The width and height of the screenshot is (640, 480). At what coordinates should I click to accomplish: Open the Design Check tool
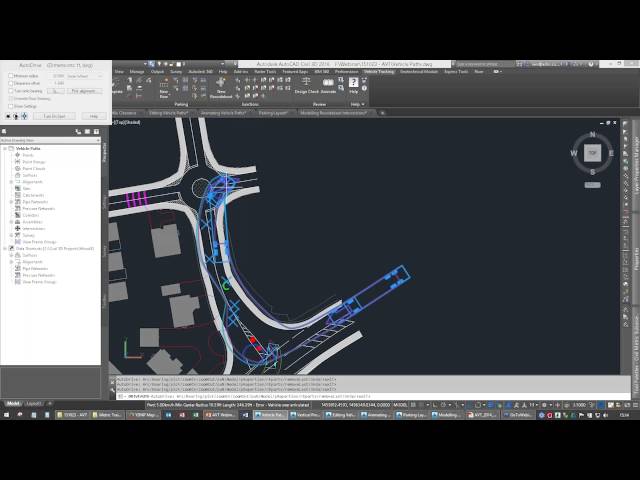tap(307, 86)
